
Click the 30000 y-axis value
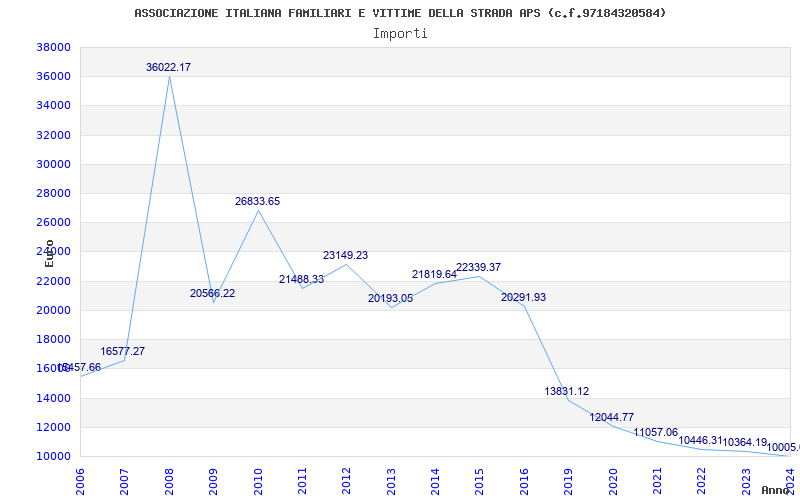point(53,164)
